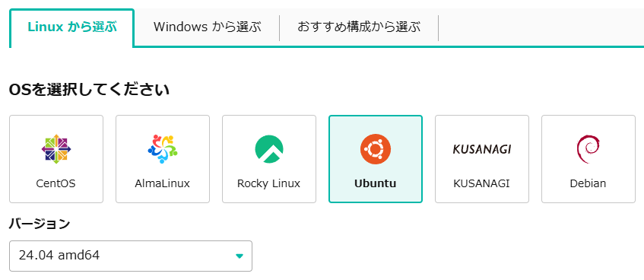Click the Ubuntu bold label

pyautogui.click(x=375, y=183)
